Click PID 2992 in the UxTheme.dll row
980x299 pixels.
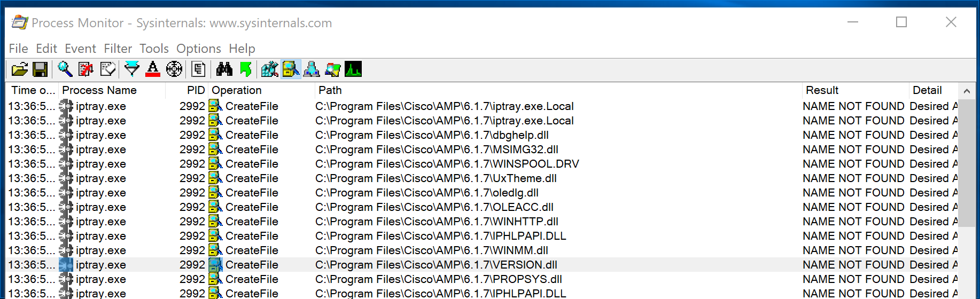pyautogui.click(x=192, y=178)
